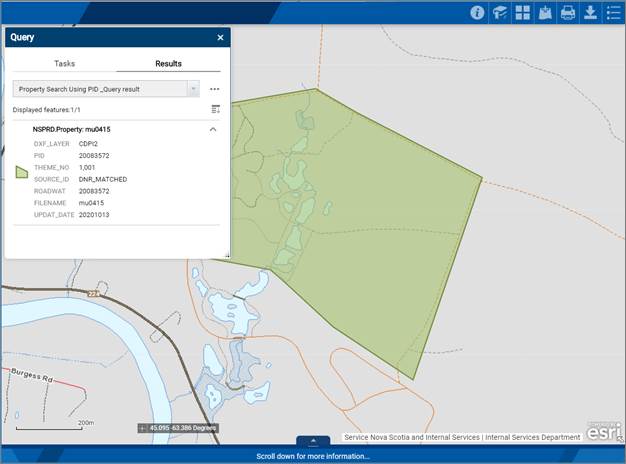Click the expand list icon beside Displayed features
This screenshot has width=626, height=464.
tap(216, 109)
